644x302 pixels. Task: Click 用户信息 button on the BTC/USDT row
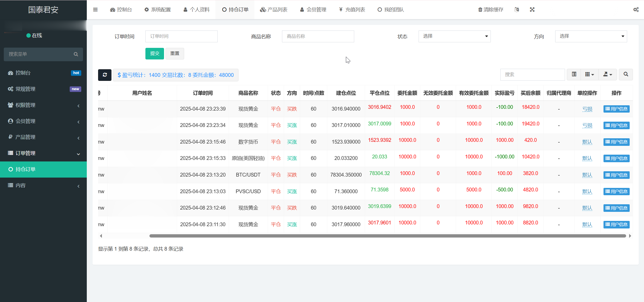(616, 175)
